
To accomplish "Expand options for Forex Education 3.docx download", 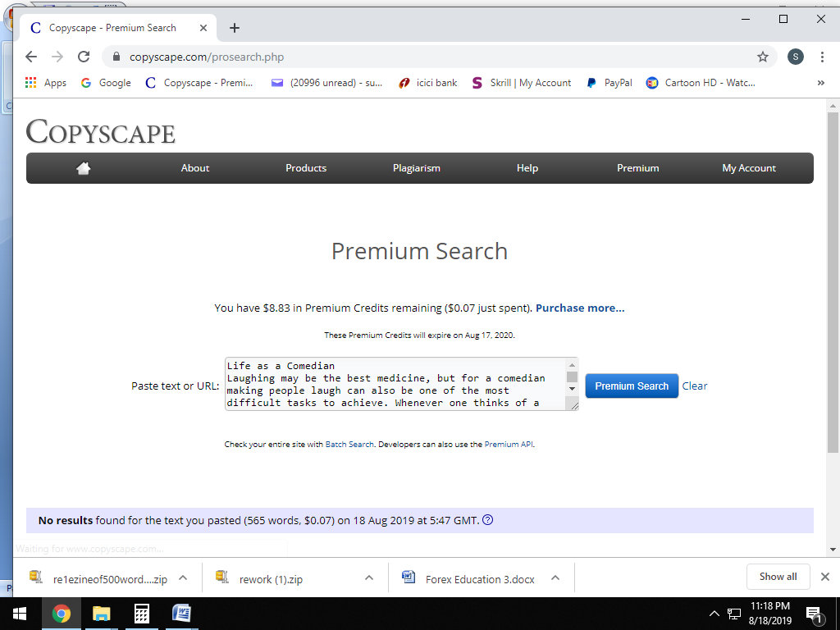I will pos(555,578).
